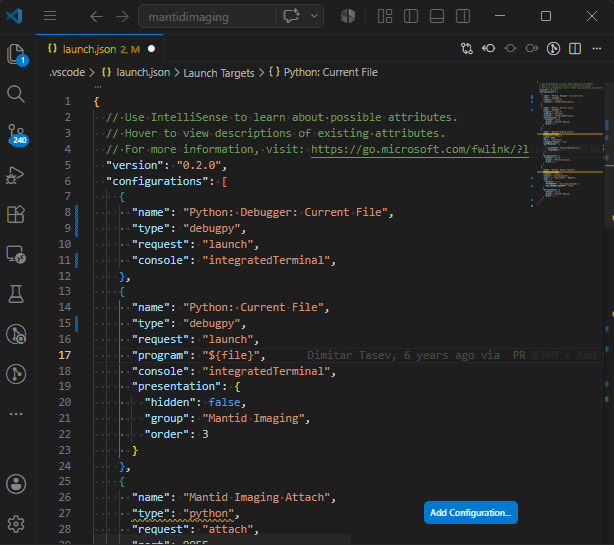Image resolution: width=614 pixels, height=545 pixels.
Task: Show additional activity bar views ellipsis
Action: click(x=16, y=414)
